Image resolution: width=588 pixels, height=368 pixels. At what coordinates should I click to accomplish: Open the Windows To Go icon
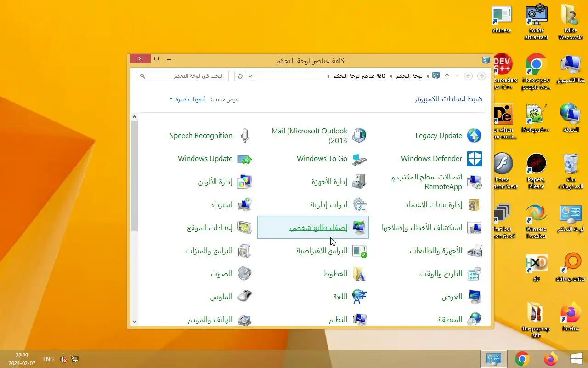359,159
